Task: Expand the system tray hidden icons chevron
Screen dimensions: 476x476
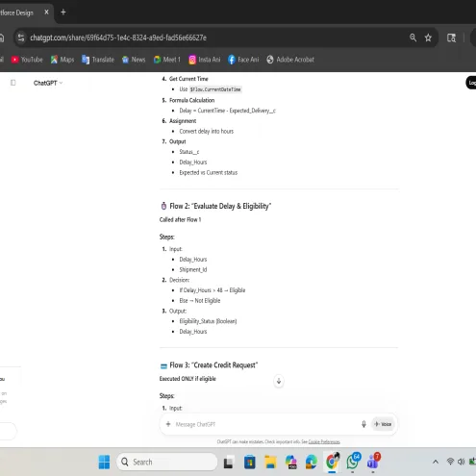Action: 436,462
